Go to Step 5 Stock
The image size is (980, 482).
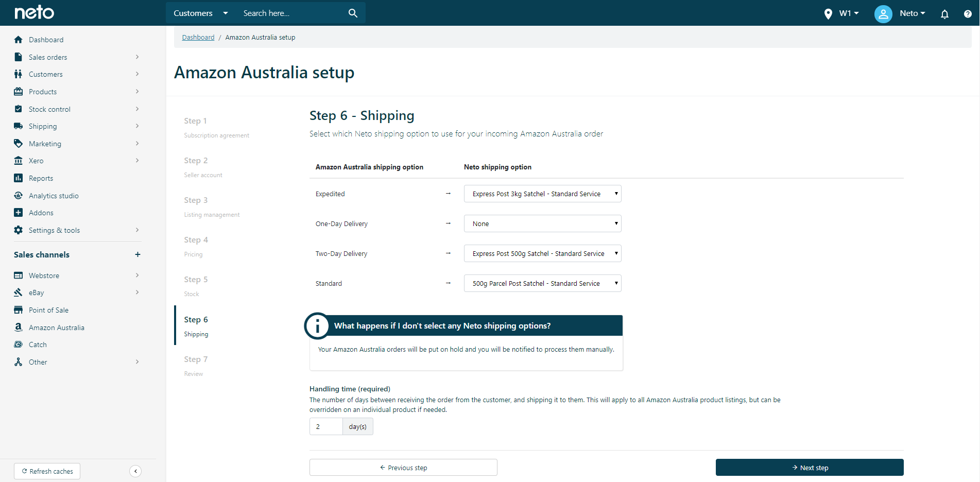pyautogui.click(x=196, y=286)
